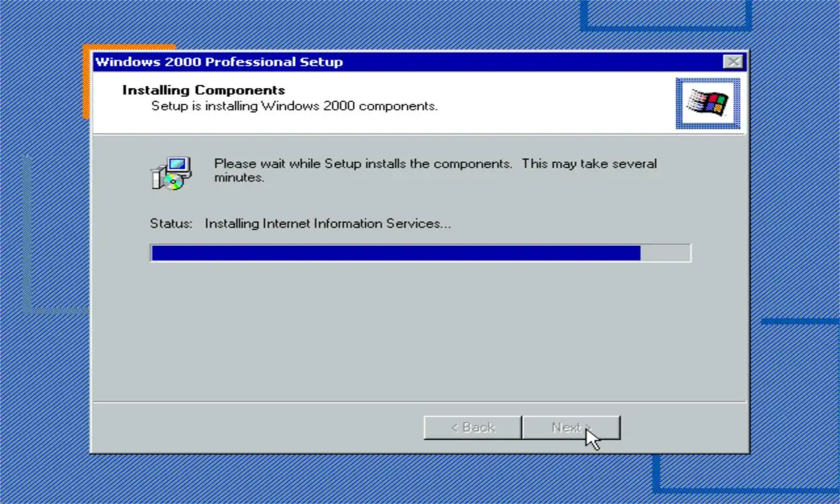Click the white header panel of the wizard
The height and width of the screenshot is (504, 840).
point(420,102)
